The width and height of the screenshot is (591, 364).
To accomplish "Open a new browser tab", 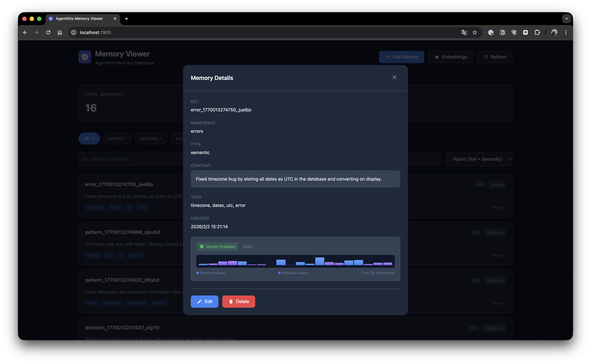I will pos(126,19).
